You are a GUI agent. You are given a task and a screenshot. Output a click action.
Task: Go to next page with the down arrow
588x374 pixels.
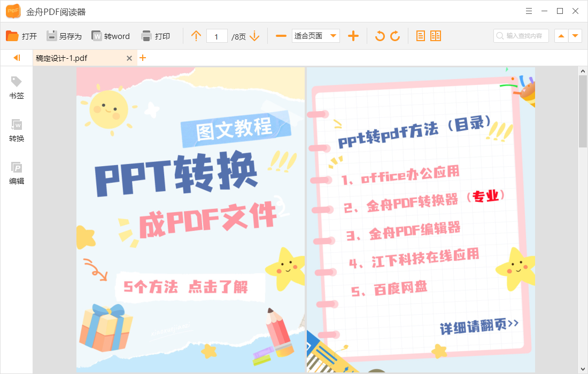pos(255,36)
